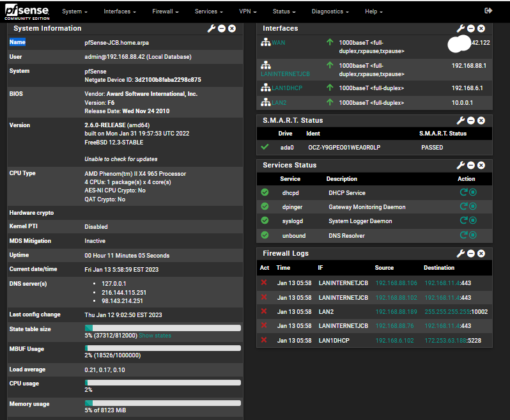This screenshot has height=420, width=510.
Task: Close the Services Status widget
Action: click(x=481, y=166)
